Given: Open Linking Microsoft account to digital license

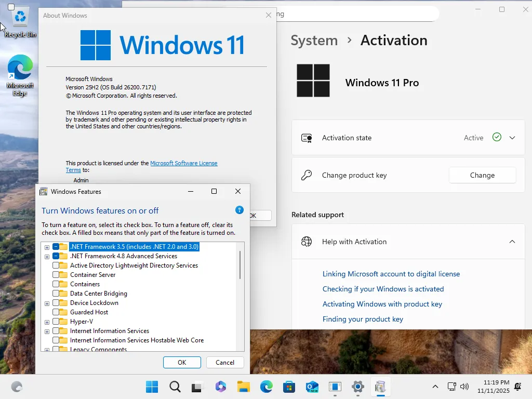Looking at the screenshot, I should coord(391,274).
